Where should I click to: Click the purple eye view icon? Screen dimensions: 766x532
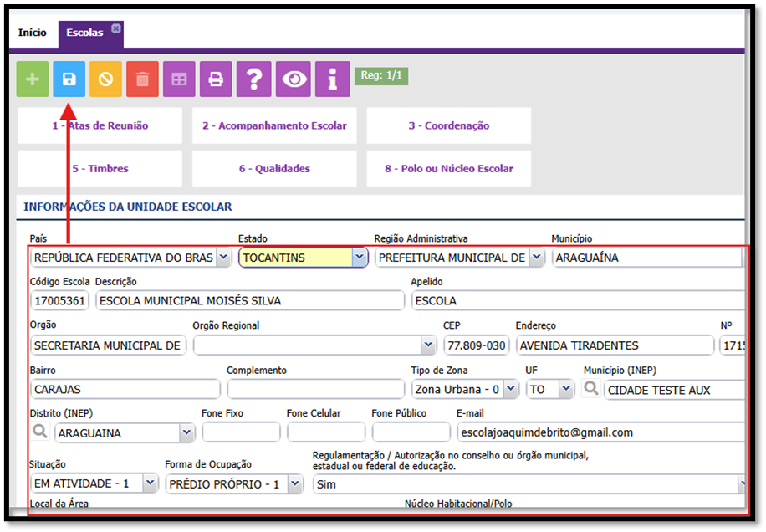(x=294, y=79)
